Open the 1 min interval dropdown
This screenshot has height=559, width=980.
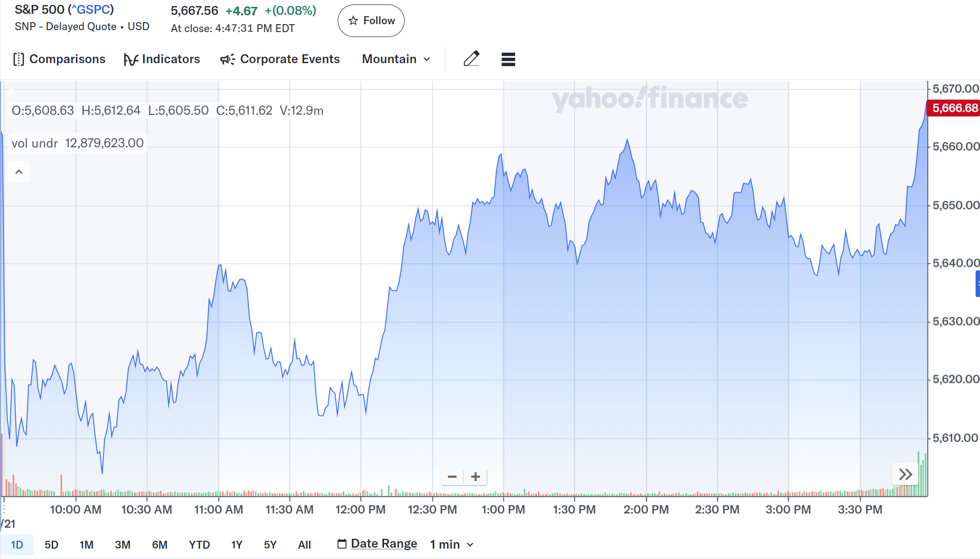(x=452, y=544)
